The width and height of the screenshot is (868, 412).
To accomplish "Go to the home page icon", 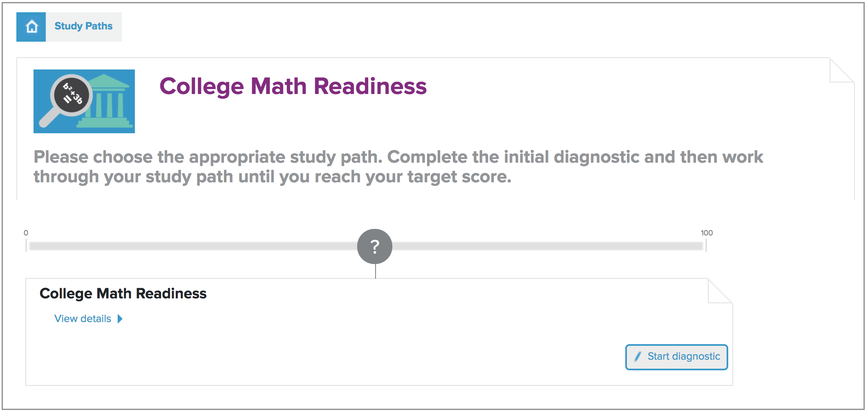I will (31, 27).
